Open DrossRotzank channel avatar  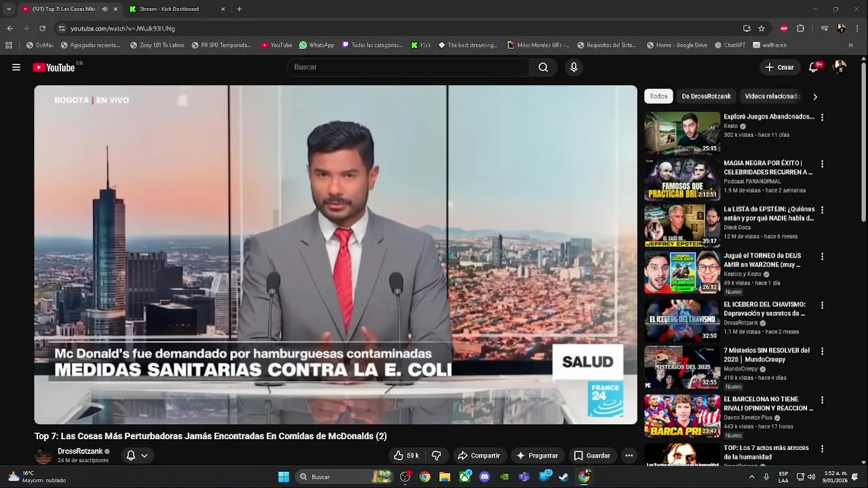pyautogui.click(x=43, y=455)
